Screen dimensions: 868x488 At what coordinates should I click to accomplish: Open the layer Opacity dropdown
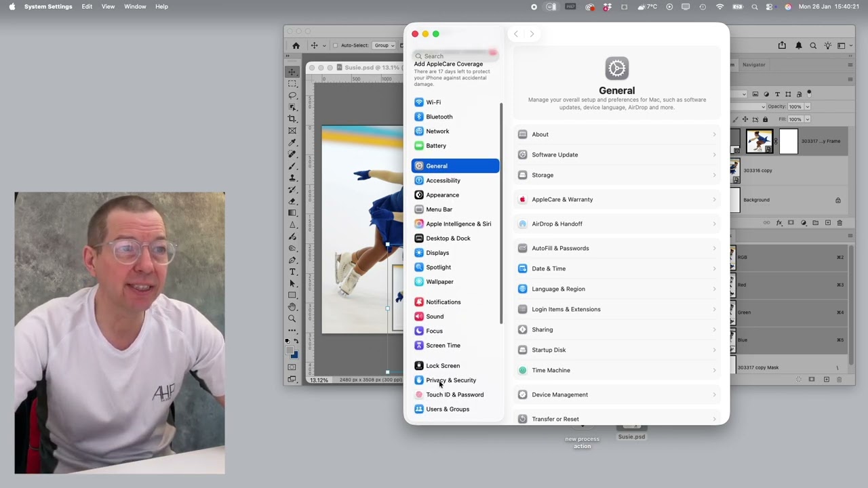[x=806, y=106]
